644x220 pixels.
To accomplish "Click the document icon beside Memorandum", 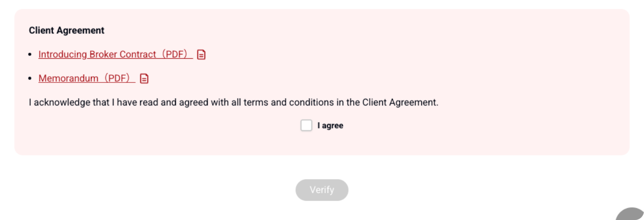I will [x=144, y=78].
